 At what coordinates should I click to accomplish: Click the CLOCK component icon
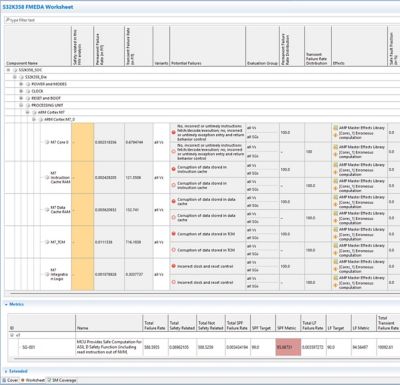[x=28, y=91]
